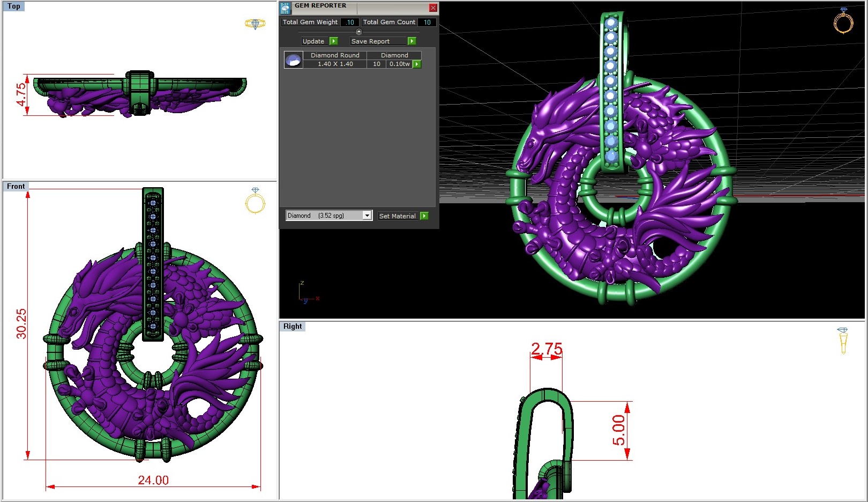Image resolution: width=868 pixels, height=502 pixels.
Task: Select the round diamond gem thumbnail
Action: (x=293, y=60)
